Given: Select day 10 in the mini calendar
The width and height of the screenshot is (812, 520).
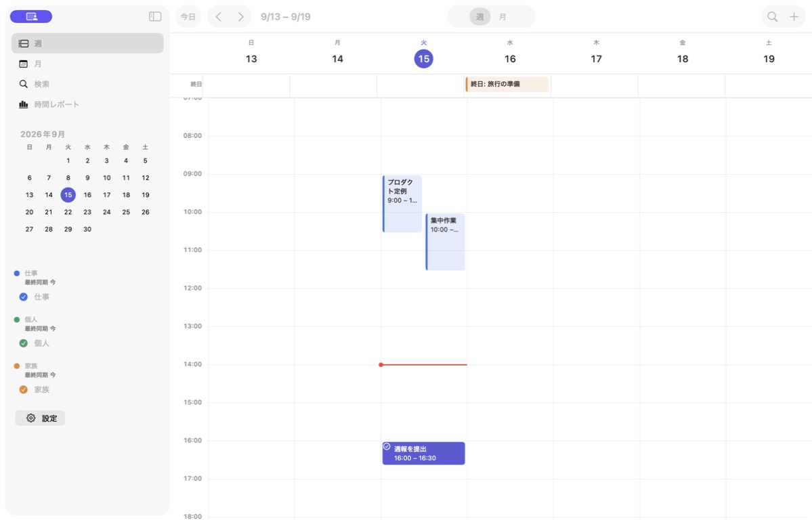Looking at the screenshot, I should 107,177.
